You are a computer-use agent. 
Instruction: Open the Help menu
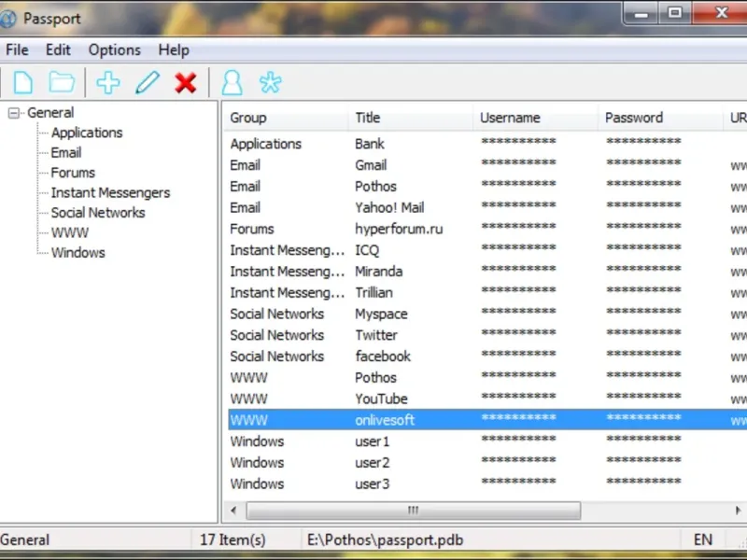coord(174,49)
